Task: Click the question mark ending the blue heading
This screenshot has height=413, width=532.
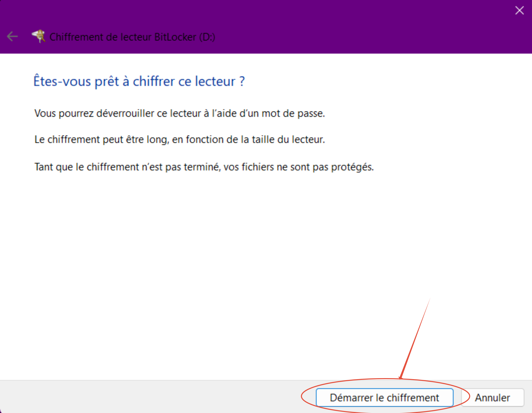Action: coord(242,81)
